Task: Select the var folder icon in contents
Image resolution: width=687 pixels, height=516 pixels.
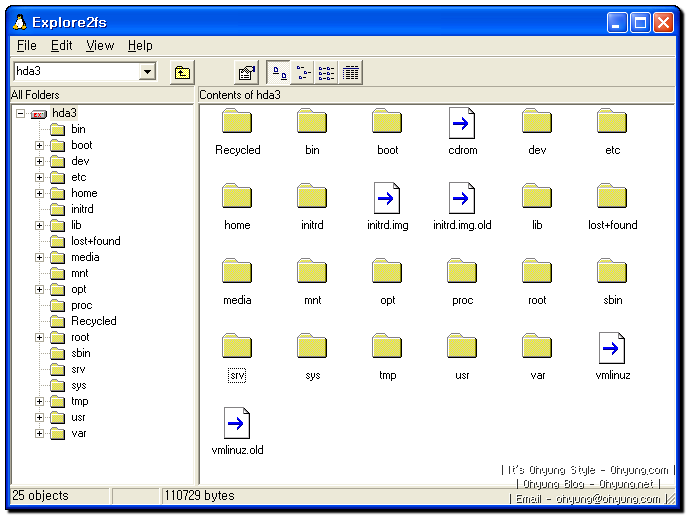Action: (x=537, y=346)
